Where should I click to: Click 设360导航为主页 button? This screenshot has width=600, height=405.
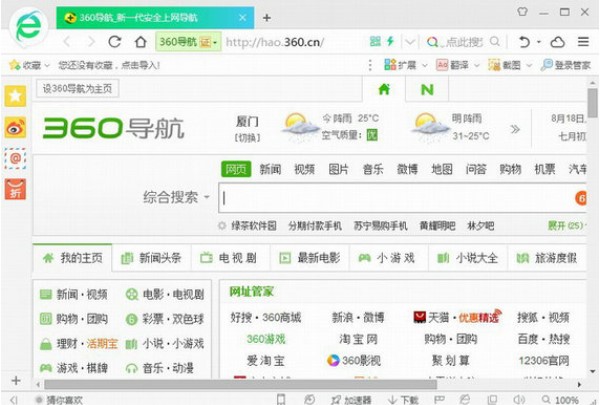tap(77, 89)
